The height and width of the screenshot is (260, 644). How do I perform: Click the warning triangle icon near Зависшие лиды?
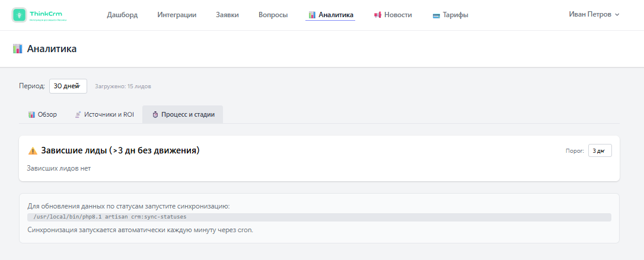click(x=33, y=151)
